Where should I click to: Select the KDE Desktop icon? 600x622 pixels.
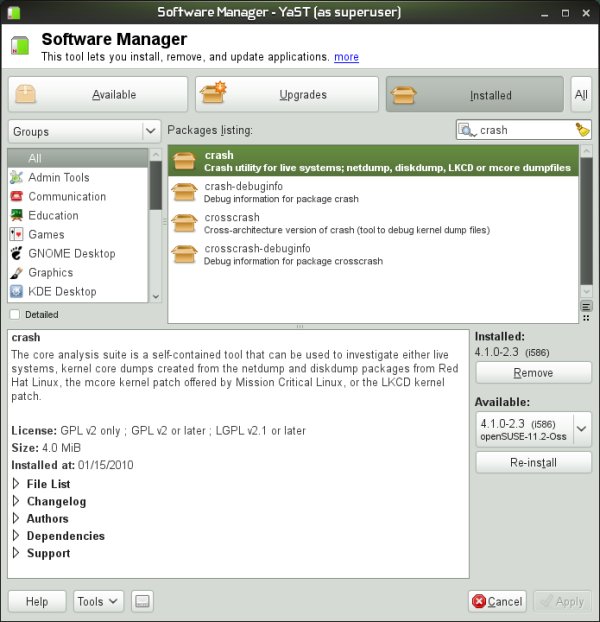point(16,292)
